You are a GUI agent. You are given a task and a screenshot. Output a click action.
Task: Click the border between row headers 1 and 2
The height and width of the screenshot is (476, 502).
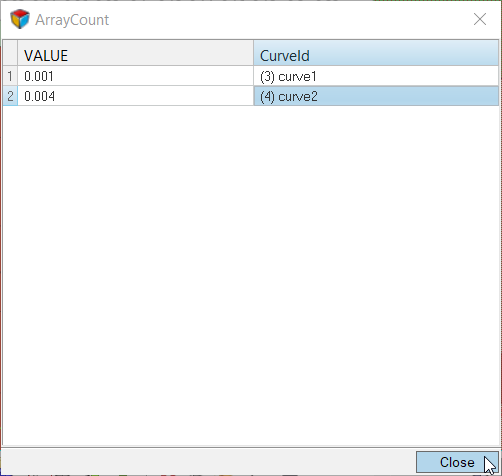10,86
